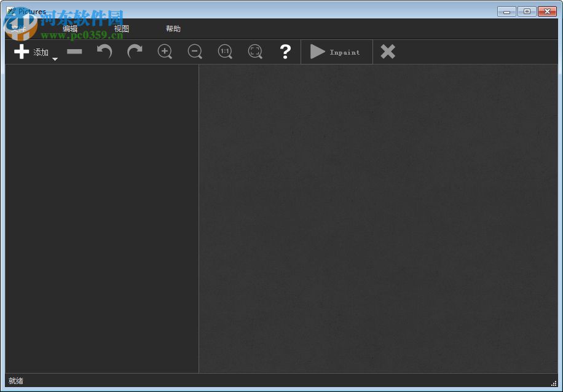Set zoom to actual size 1:1
Screen dimensions: 563x392
point(225,52)
